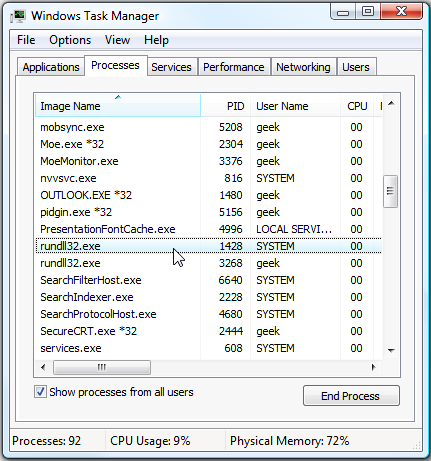431x461 pixels.
Task: Click CPU Usage: 9% status entry
Action: point(150,441)
